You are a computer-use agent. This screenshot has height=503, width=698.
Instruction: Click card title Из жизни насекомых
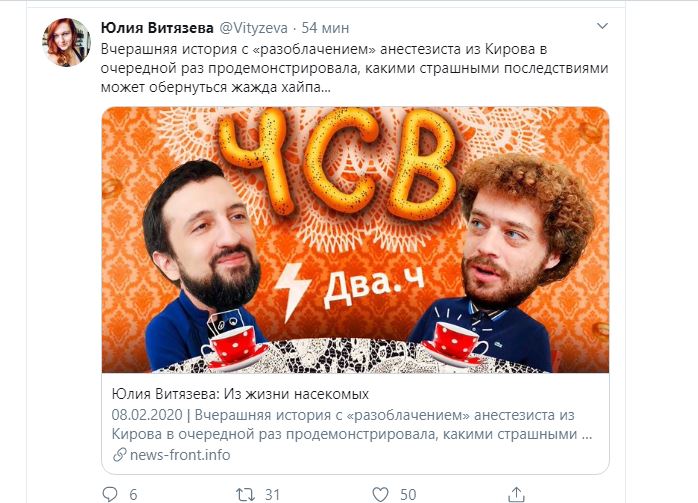pyautogui.click(x=240, y=394)
